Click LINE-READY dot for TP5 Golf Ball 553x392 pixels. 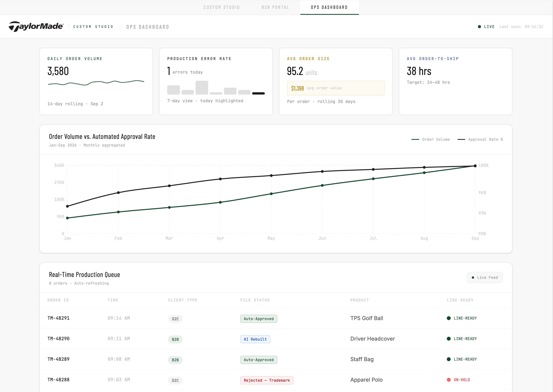coord(449,318)
